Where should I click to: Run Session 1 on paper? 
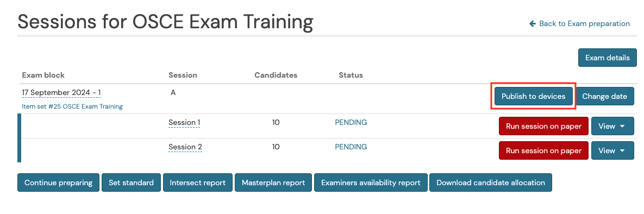click(544, 126)
